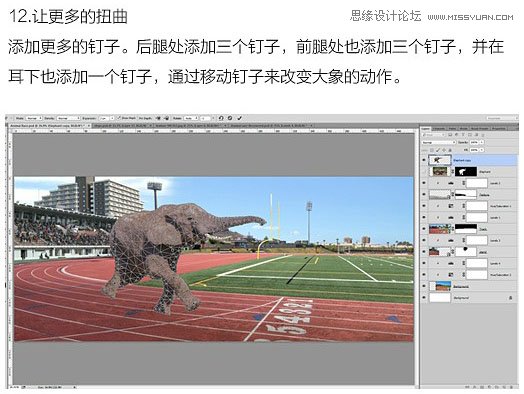Toggle the Show Mesh checkbox
Screen dimensions: 524x394
pos(119,118)
